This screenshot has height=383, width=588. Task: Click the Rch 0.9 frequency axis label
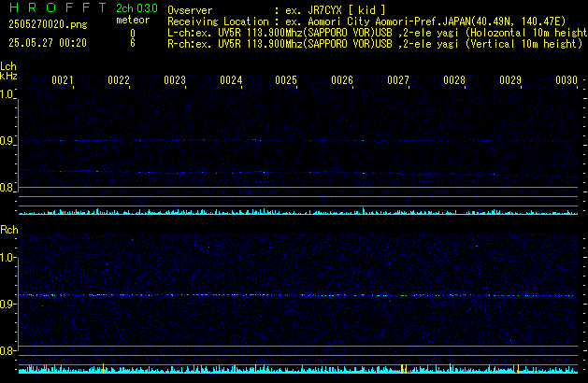tap(7, 304)
